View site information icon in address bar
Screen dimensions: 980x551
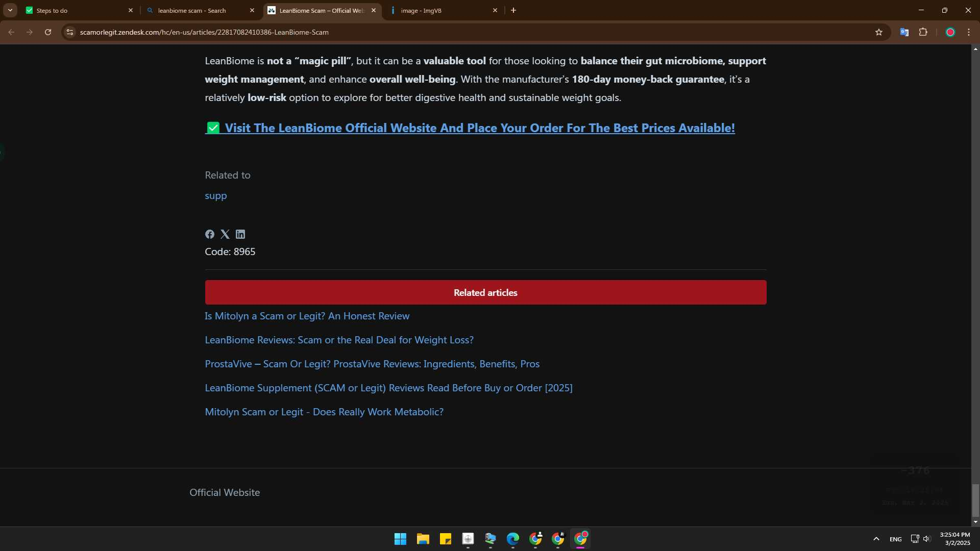[70, 32]
